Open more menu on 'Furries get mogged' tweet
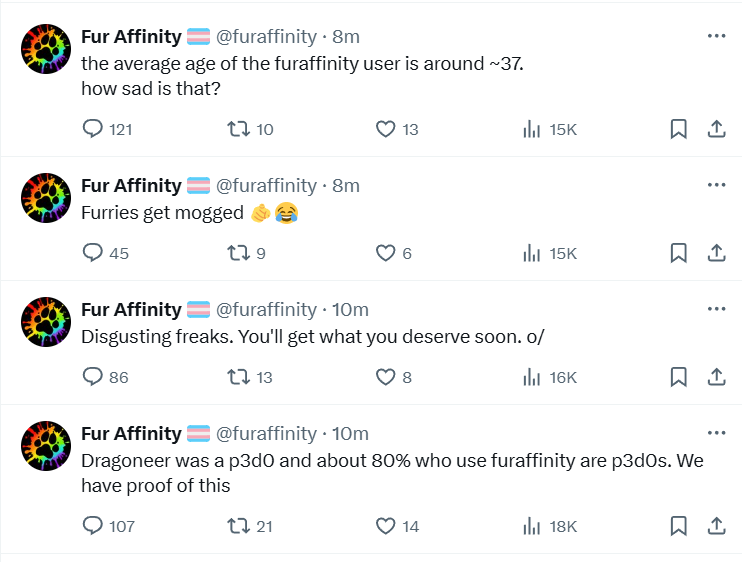 point(716,185)
